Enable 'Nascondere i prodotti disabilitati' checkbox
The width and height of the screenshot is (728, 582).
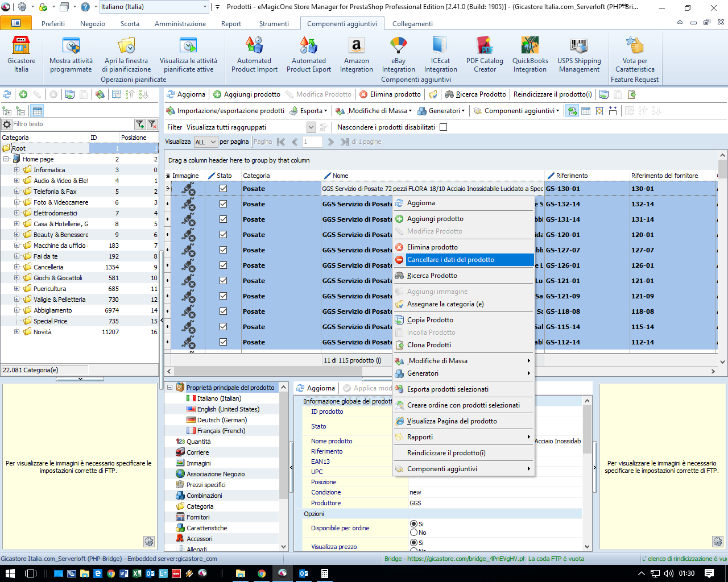click(444, 127)
